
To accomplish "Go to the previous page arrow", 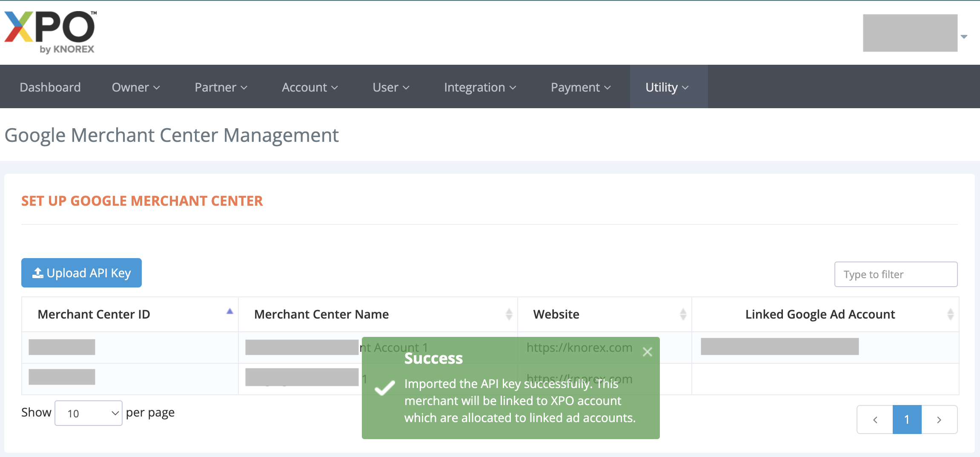I will (875, 420).
